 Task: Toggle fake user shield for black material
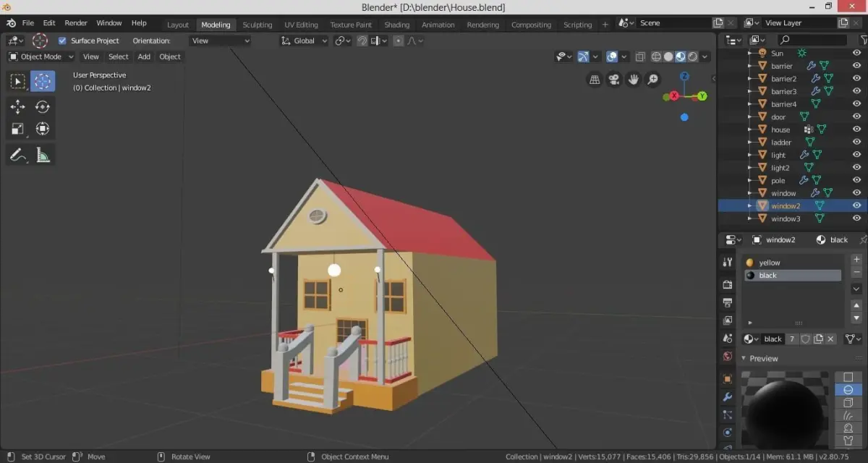click(804, 339)
